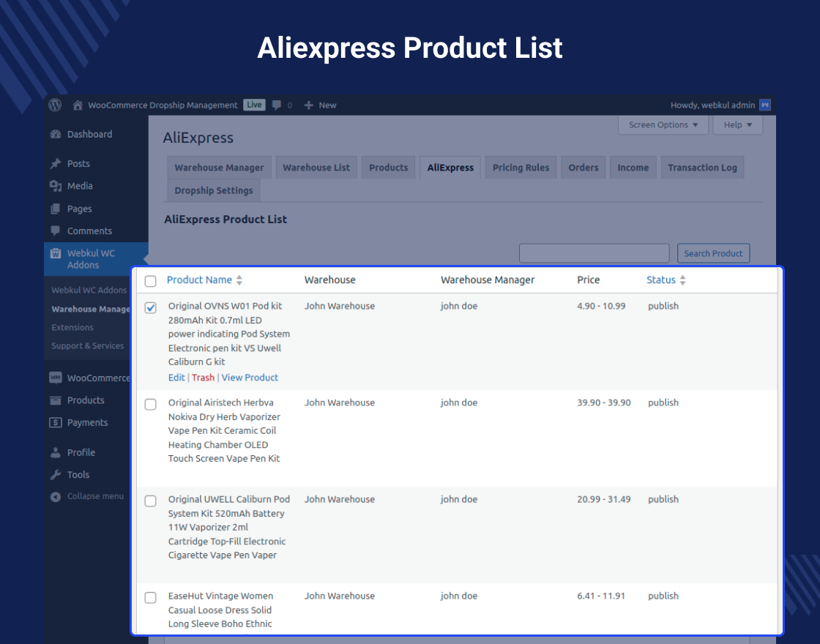Click the Posts pin icon

pos(56,164)
